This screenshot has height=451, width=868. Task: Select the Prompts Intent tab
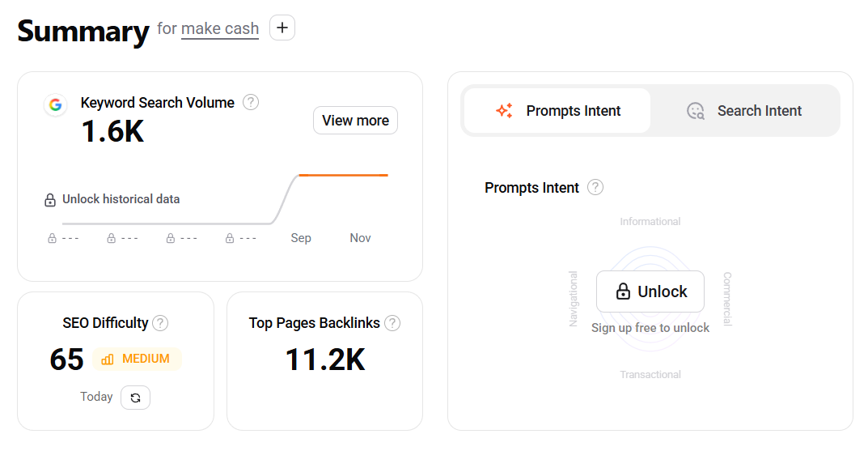click(x=557, y=111)
